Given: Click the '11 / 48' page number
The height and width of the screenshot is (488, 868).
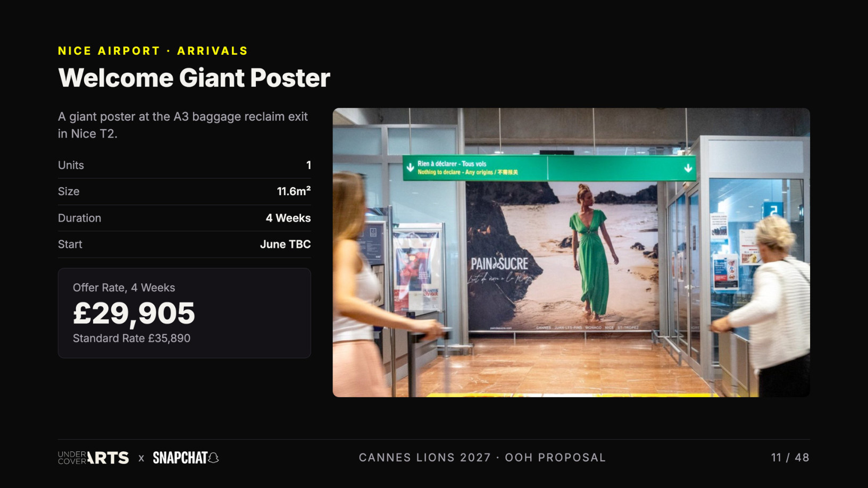Looking at the screenshot, I should [790, 458].
